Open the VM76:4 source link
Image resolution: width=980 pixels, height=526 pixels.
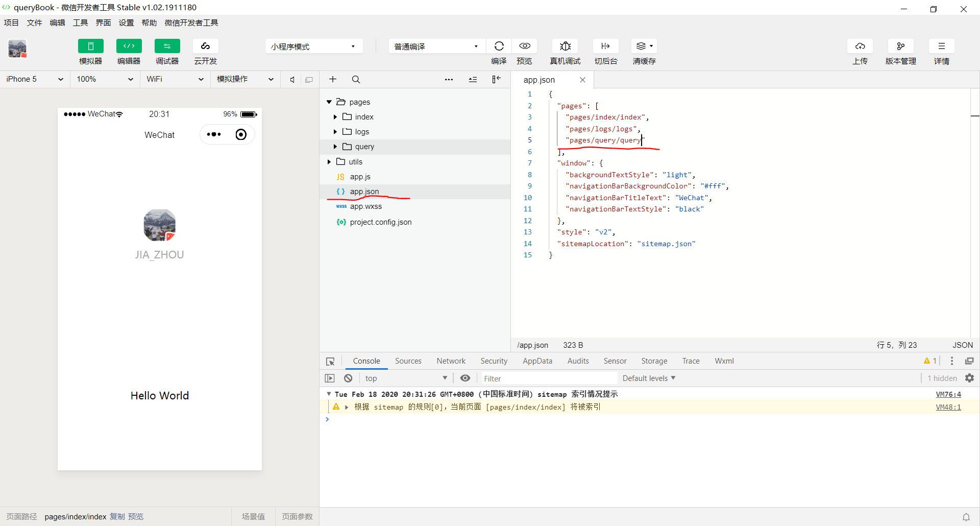[x=948, y=394]
